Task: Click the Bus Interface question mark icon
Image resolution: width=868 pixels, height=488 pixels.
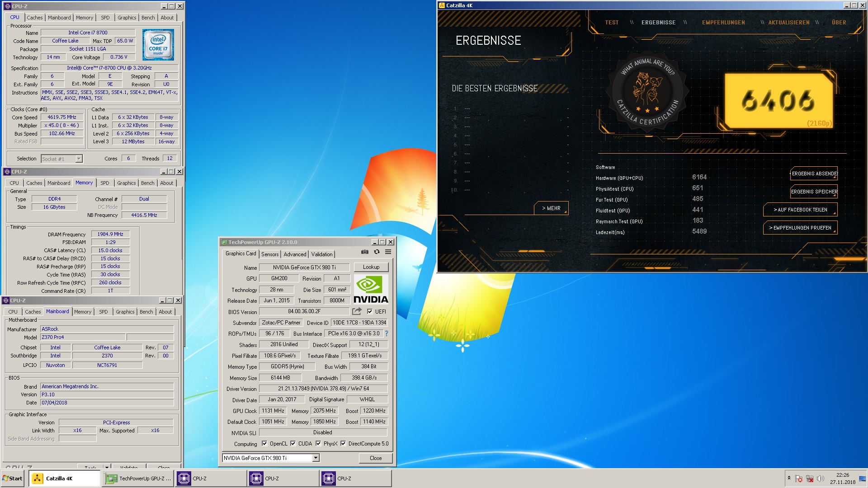Action: coord(387,333)
